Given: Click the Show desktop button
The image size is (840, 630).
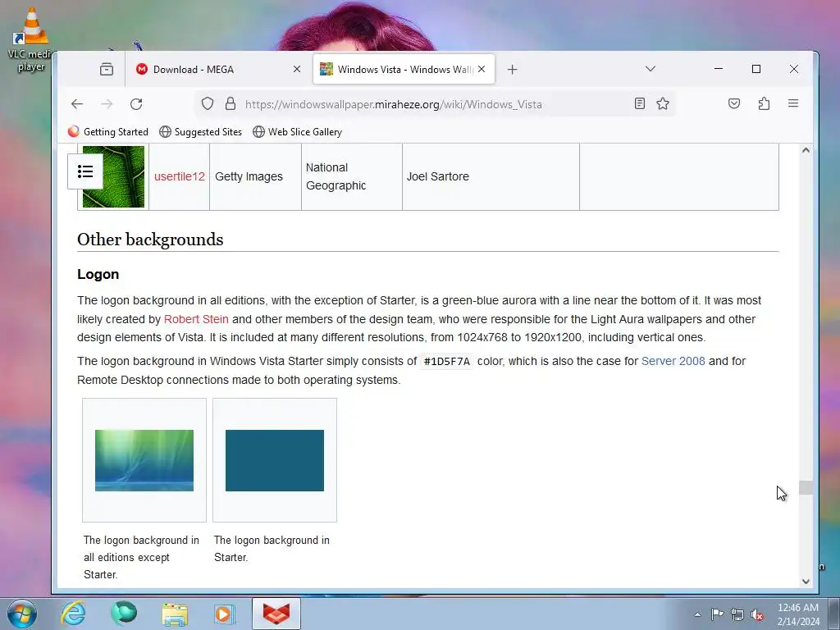Looking at the screenshot, I should point(834,614).
